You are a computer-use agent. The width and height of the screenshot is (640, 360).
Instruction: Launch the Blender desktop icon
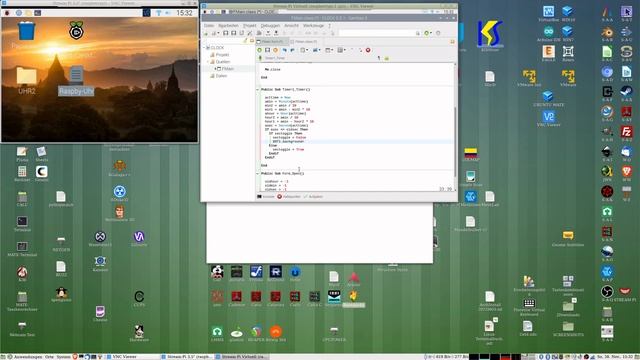[607, 33]
